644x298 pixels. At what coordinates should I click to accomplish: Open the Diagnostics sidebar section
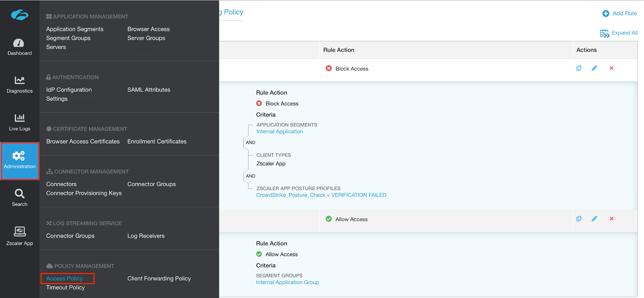point(20,85)
